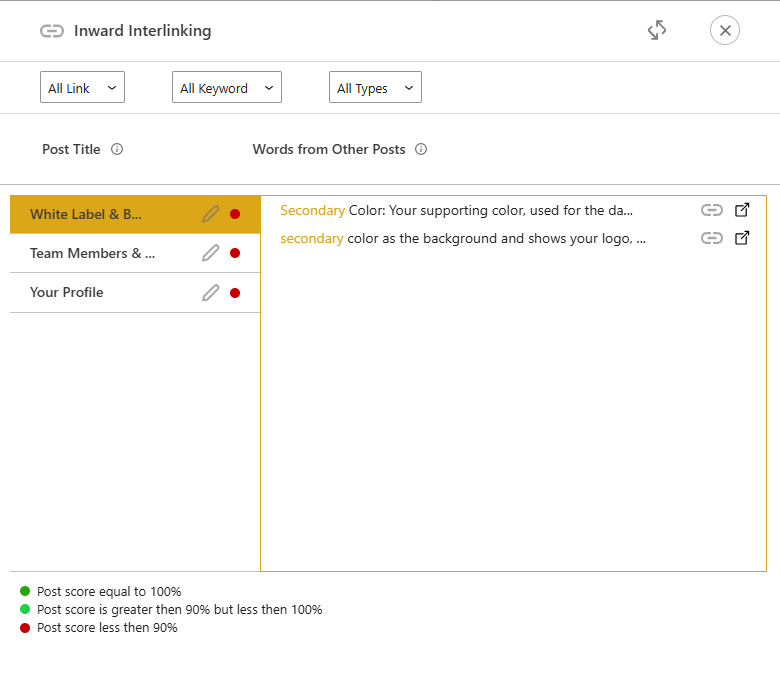Select the Team Members & ... post row
Screen dimensions: 780x676
[135, 253]
